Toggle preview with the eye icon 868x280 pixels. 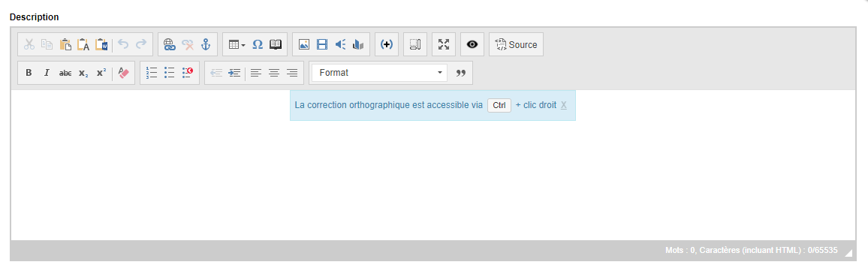pos(472,45)
